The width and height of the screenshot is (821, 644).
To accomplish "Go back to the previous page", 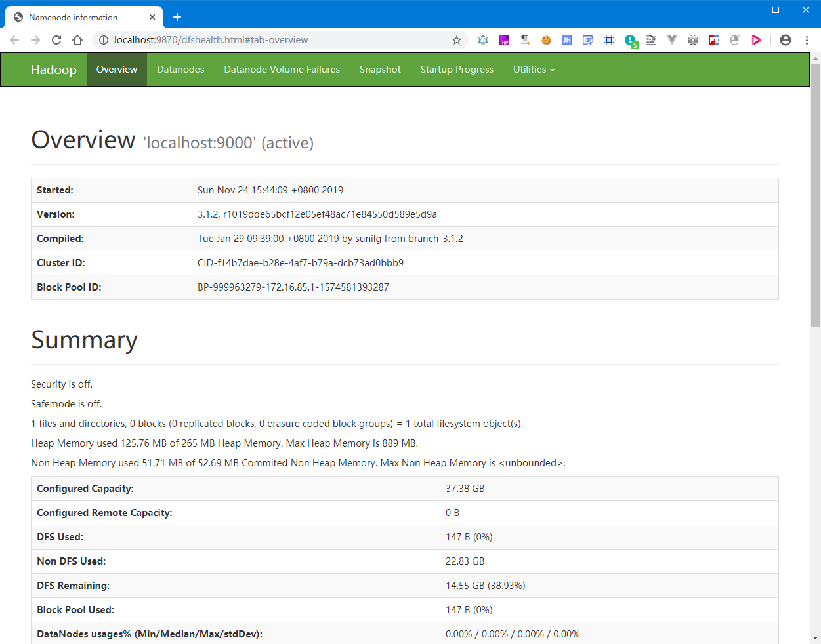I will (x=14, y=40).
